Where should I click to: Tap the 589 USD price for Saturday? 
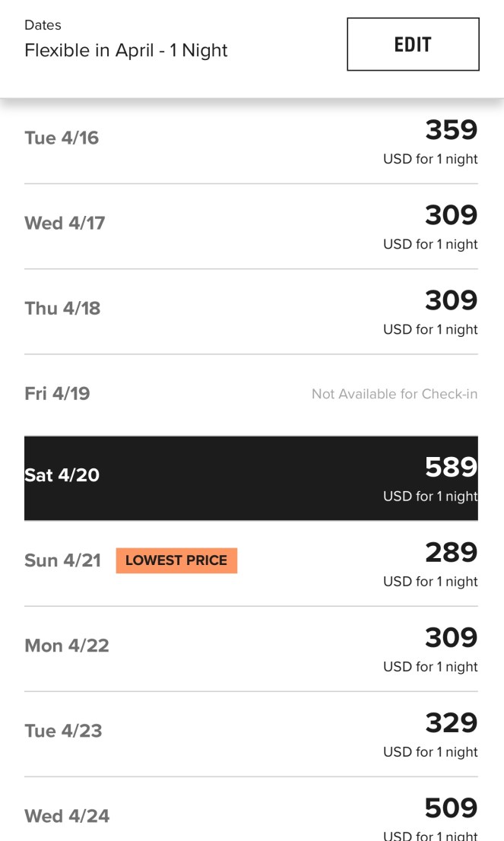pyautogui.click(x=451, y=468)
